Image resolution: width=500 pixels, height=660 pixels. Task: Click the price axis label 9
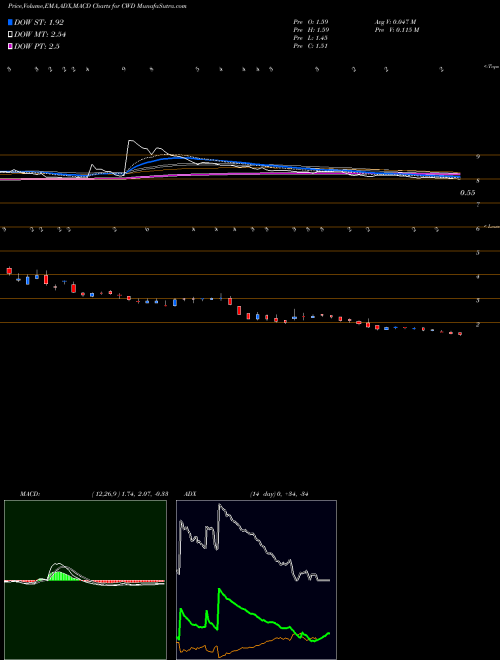pyautogui.click(x=478, y=157)
